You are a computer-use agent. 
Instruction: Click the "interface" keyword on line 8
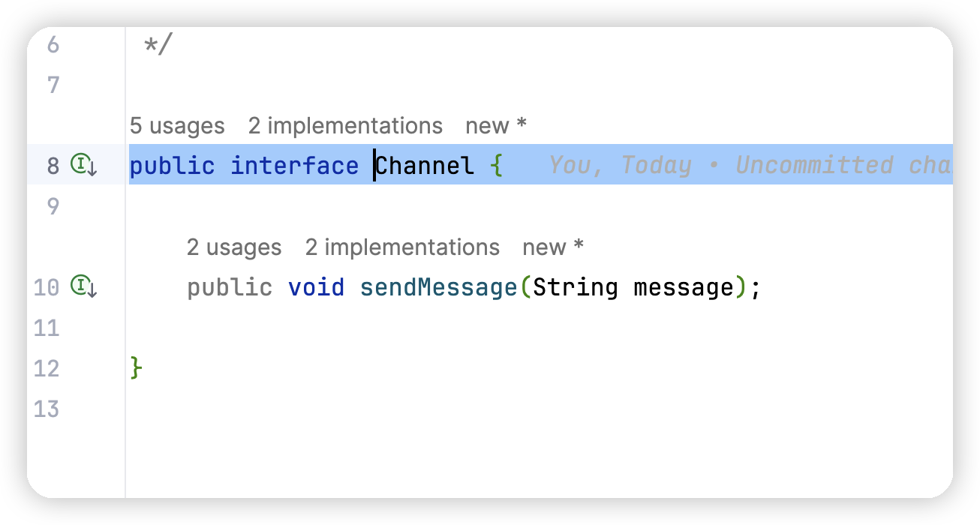tap(295, 165)
